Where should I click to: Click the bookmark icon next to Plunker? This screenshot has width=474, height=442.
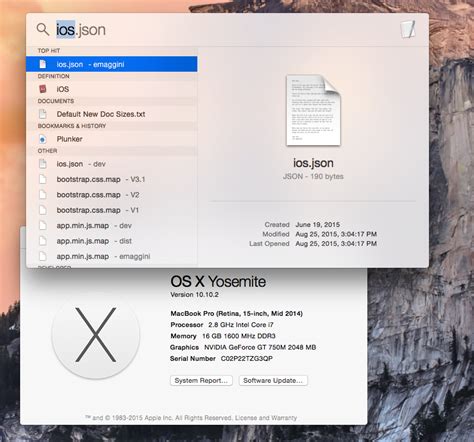tap(42, 139)
